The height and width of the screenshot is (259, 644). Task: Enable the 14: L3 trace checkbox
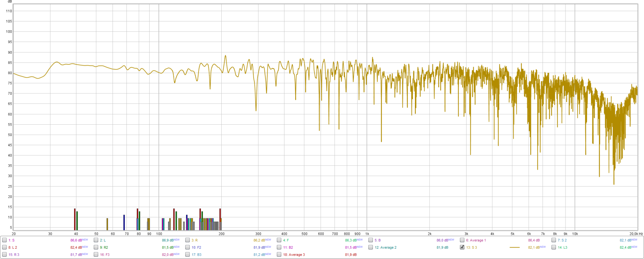pyautogui.click(x=554, y=247)
